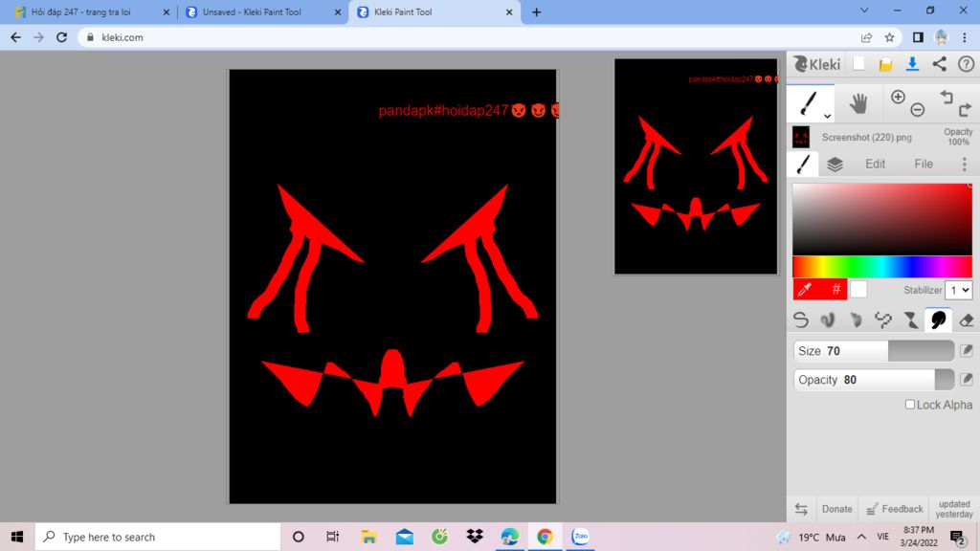The height and width of the screenshot is (551, 980).
Task: Share the drawing with share icon
Action: (940, 64)
